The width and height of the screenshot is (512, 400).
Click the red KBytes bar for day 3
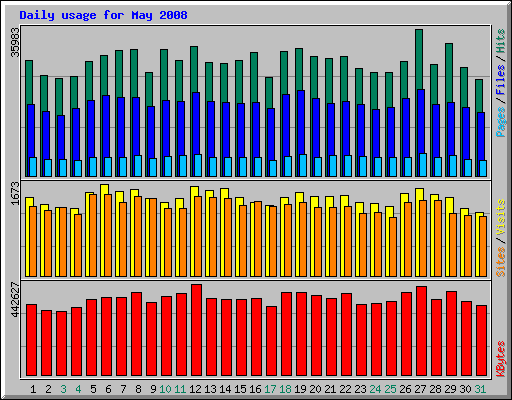pos(61,343)
